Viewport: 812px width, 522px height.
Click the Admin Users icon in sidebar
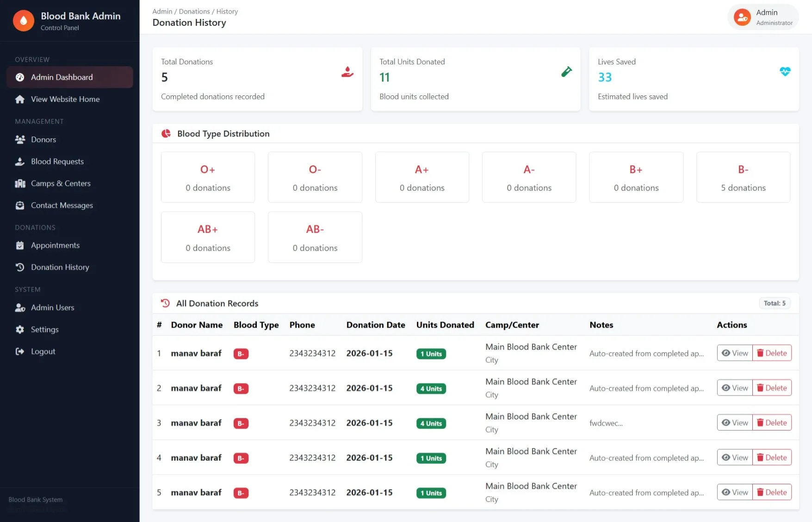tap(20, 307)
